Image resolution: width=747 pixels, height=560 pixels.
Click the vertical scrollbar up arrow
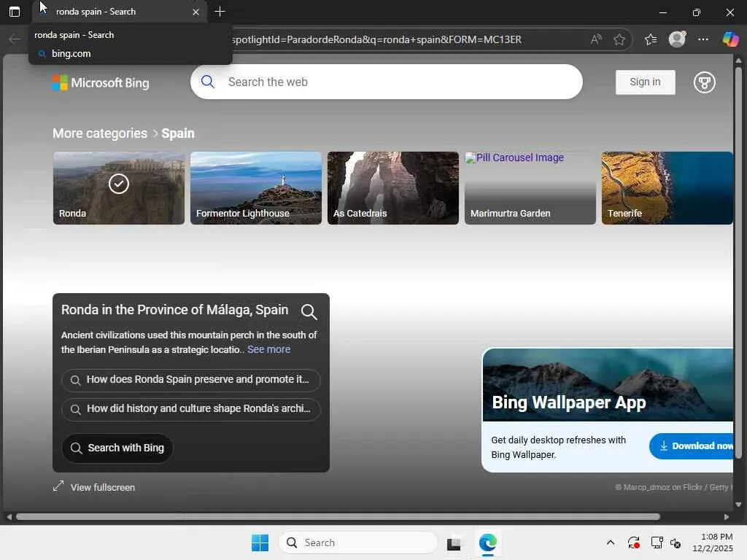click(x=738, y=61)
